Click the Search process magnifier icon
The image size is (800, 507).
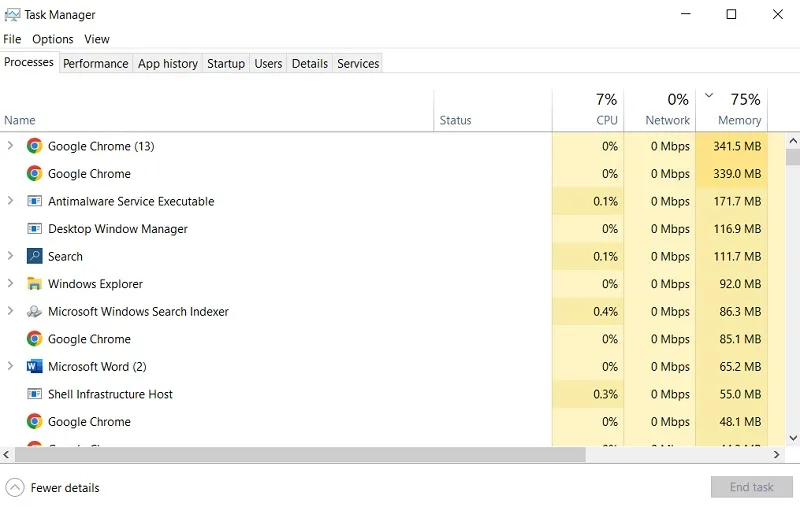tap(34, 256)
